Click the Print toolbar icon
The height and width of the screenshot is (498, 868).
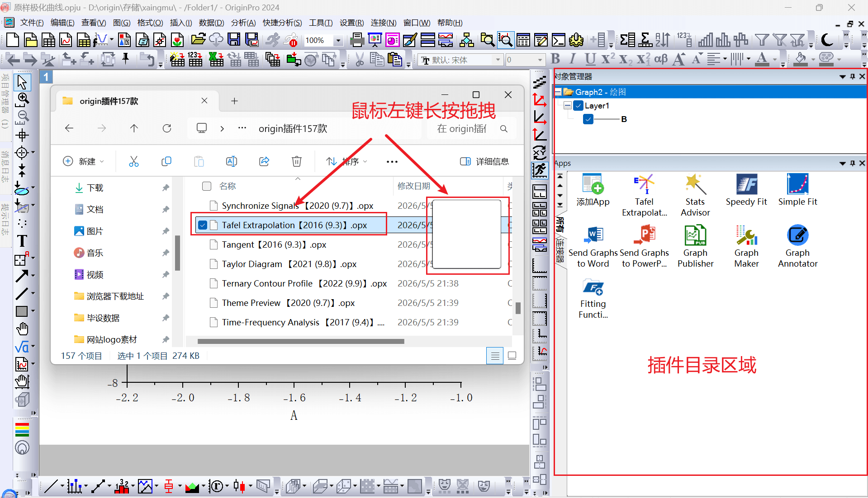tap(357, 40)
